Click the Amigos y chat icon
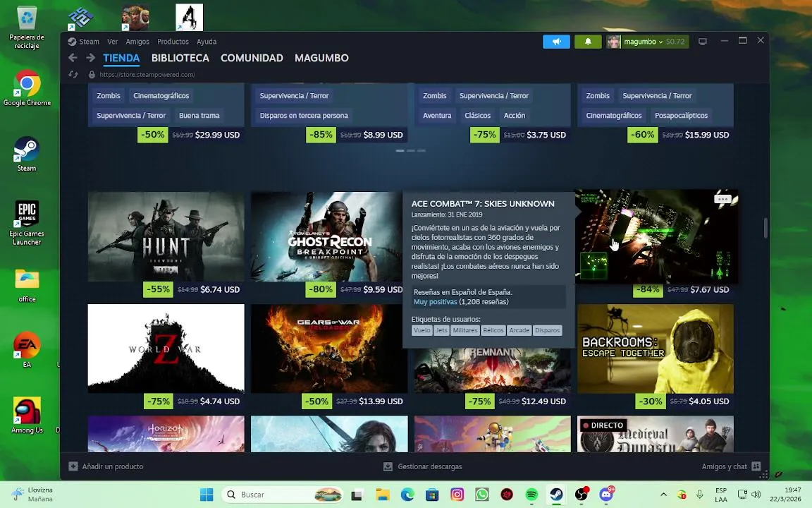This screenshot has height=508, width=812. click(756, 466)
